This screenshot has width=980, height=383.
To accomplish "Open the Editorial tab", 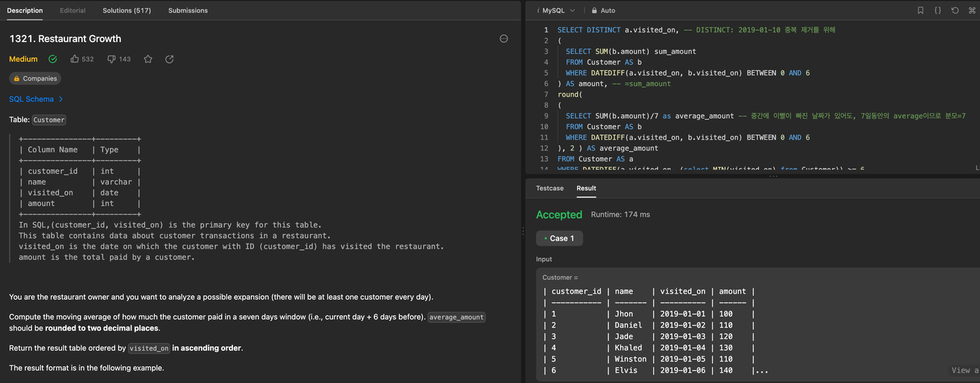I will (x=73, y=11).
